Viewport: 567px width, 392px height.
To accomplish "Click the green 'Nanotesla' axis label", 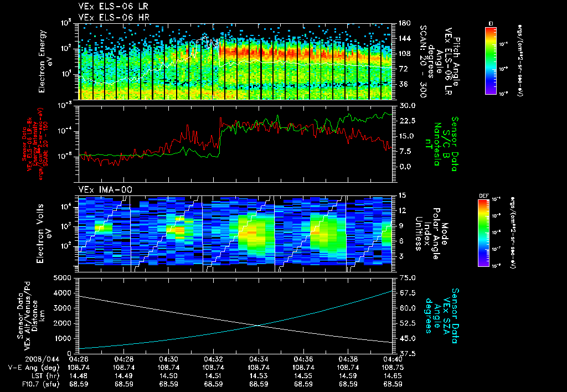I will [x=437, y=144].
